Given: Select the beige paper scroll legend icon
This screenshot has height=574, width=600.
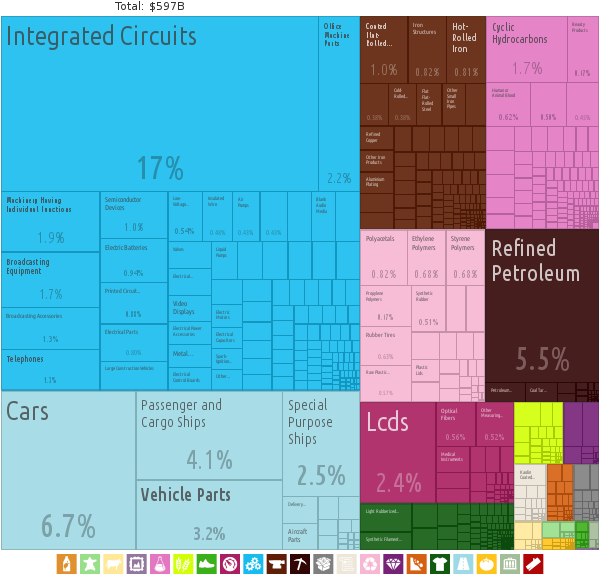Looking at the screenshot, I should pos(347,564).
